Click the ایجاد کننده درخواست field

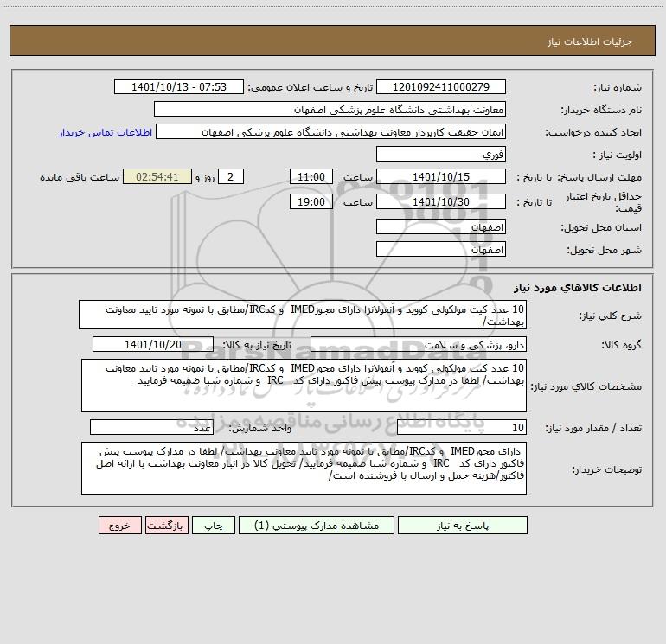(331, 131)
